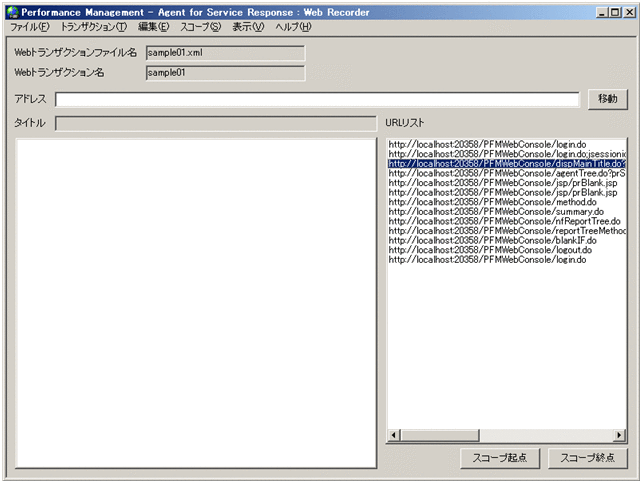644x484 pixels.
Task: Open the 編集(E) menu
Action: pyautogui.click(x=153, y=27)
